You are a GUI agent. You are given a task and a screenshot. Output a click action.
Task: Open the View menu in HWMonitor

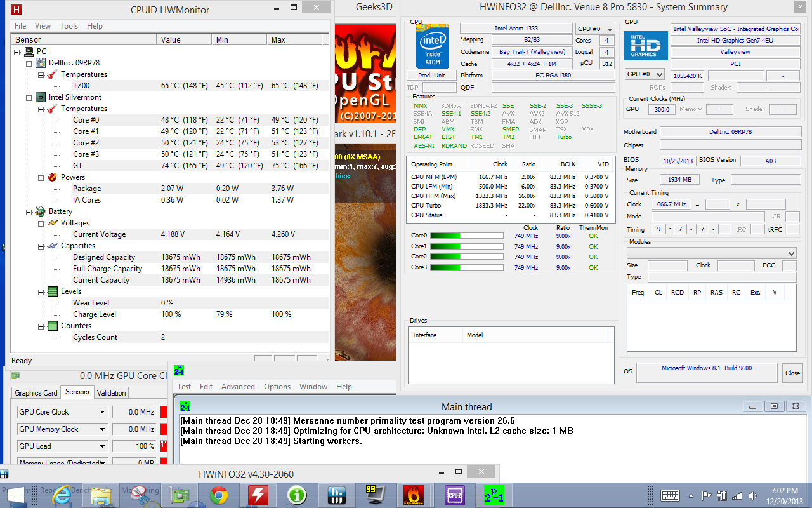click(x=43, y=26)
